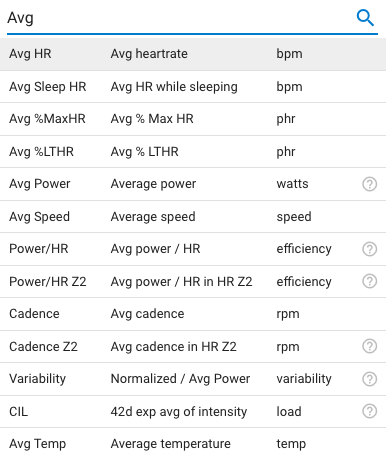Choose the Variability row
The image size is (386, 460).
coord(193,379)
